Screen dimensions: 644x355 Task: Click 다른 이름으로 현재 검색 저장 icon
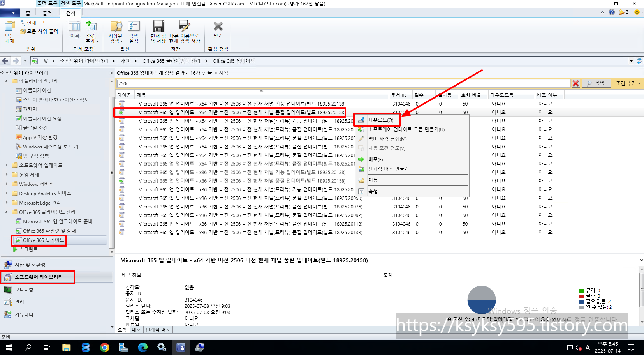coord(185,32)
